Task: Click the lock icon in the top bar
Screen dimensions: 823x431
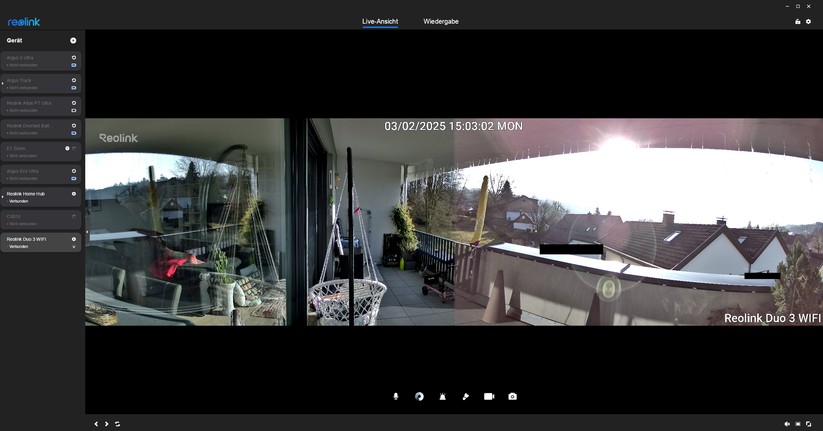Action: [x=798, y=22]
